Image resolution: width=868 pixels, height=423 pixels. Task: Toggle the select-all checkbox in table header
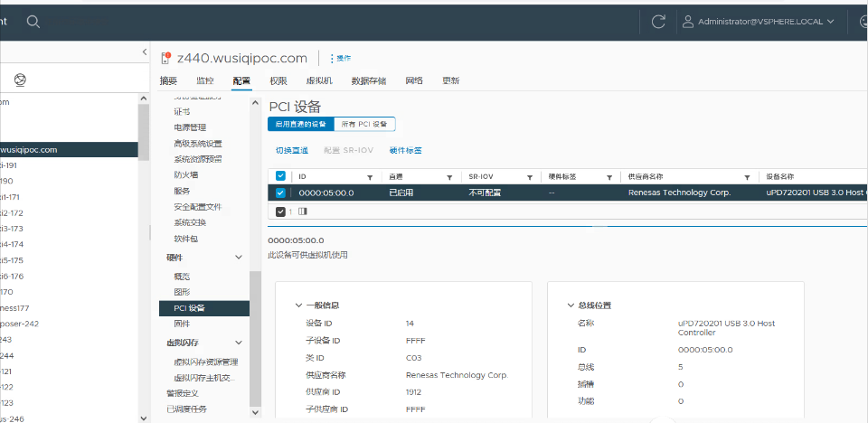[x=280, y=176]
